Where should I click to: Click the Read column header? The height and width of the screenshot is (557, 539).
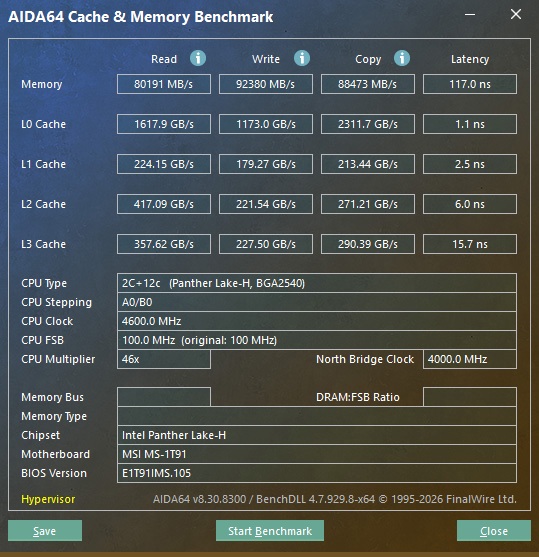click(x=164, y=59)
